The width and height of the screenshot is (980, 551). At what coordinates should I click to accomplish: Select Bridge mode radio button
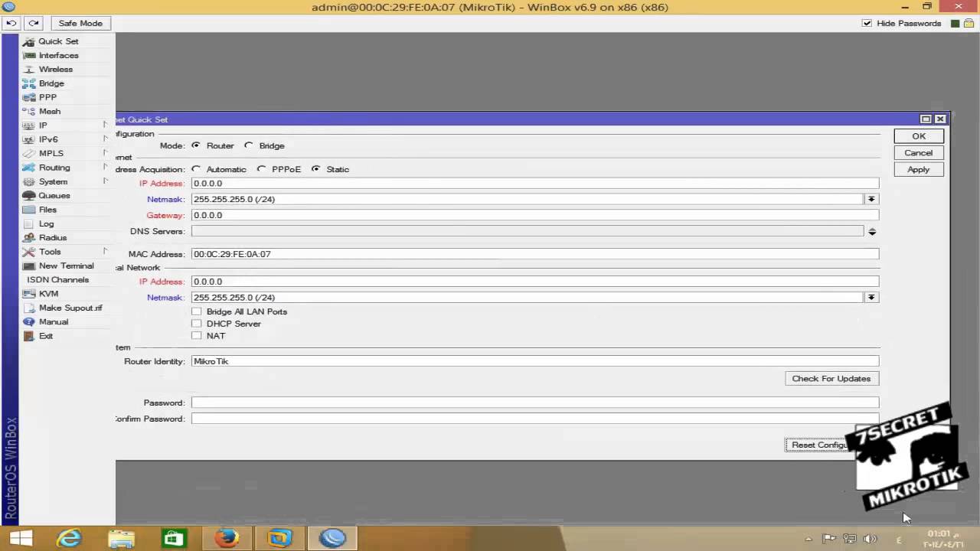[248, 145]
